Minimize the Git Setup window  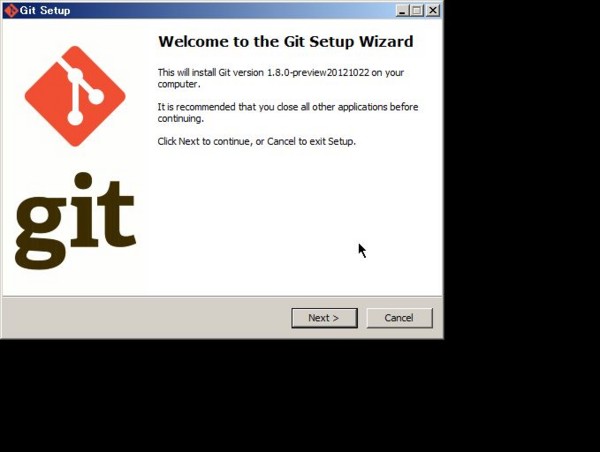402,10
